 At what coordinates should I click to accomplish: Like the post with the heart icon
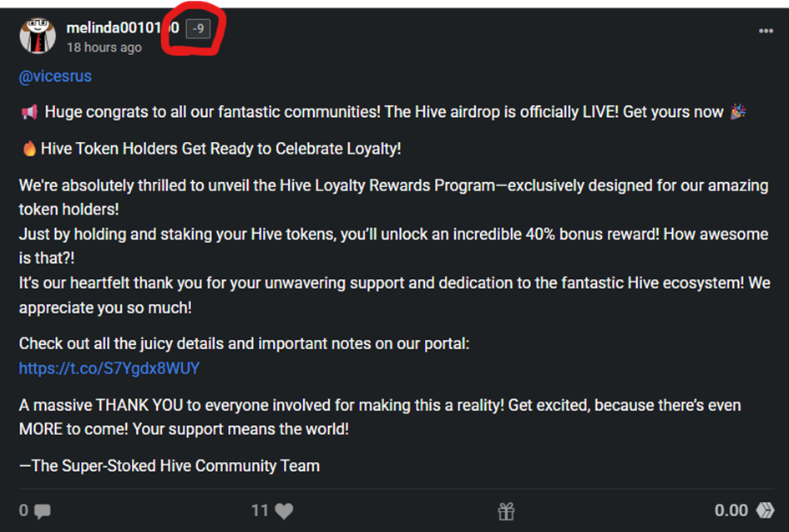click(284, 511)
